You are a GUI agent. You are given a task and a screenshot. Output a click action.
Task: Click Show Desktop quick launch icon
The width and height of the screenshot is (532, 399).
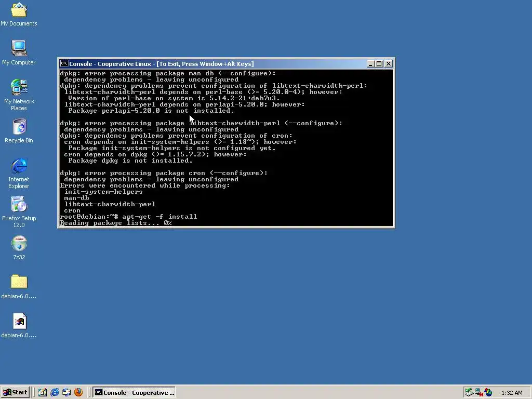click(43, 393)
